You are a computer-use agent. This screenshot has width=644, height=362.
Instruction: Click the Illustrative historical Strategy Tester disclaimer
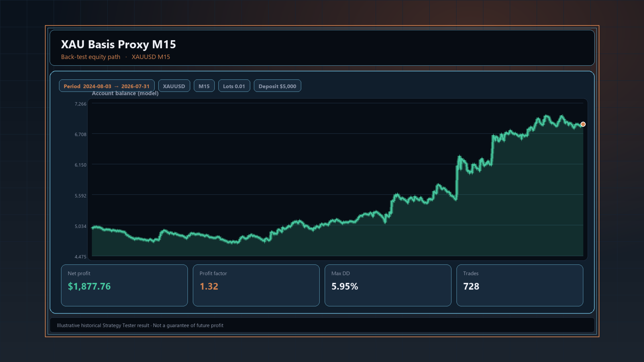[x=140, y=325]
